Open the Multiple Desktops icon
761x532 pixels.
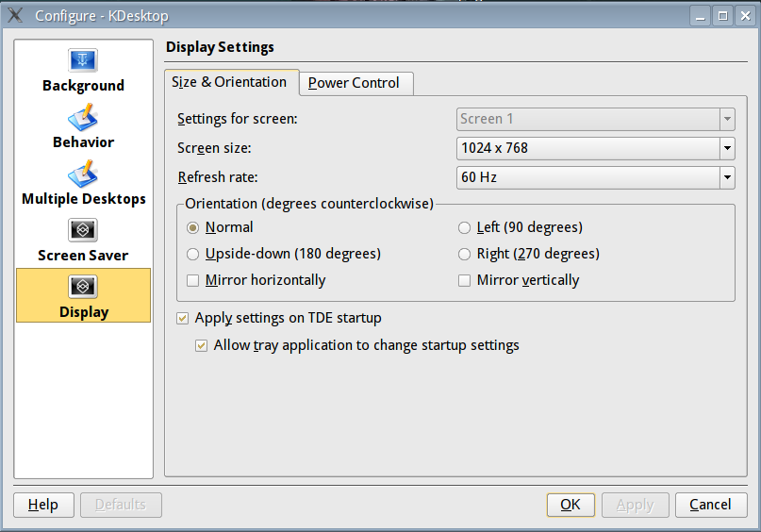(83, 175)
